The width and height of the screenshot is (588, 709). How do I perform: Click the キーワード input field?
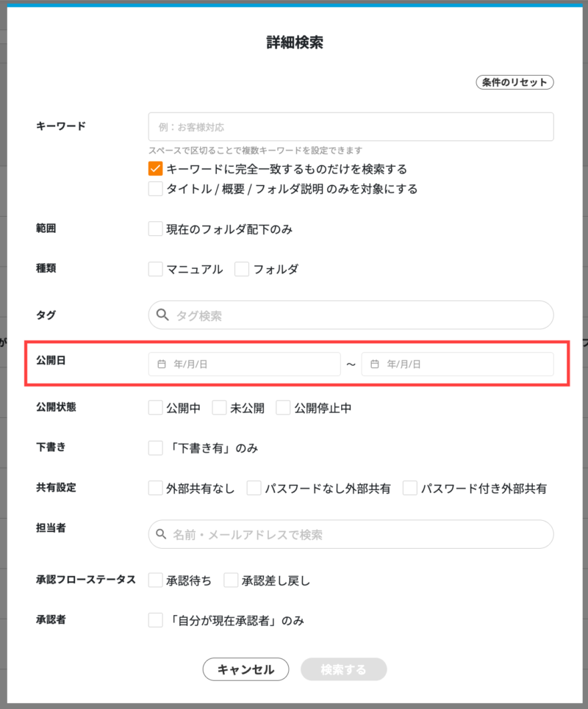tap(351, 126)
